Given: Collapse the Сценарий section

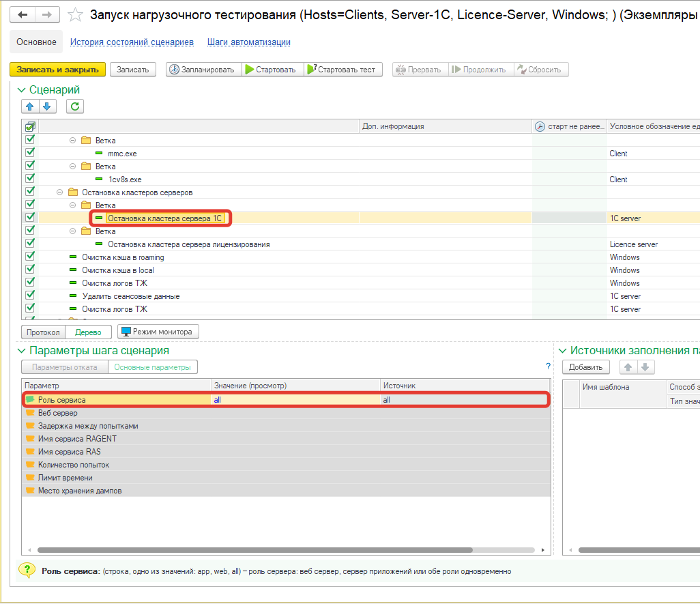Looking at the screenshot, I should click(x=21, y=90).
